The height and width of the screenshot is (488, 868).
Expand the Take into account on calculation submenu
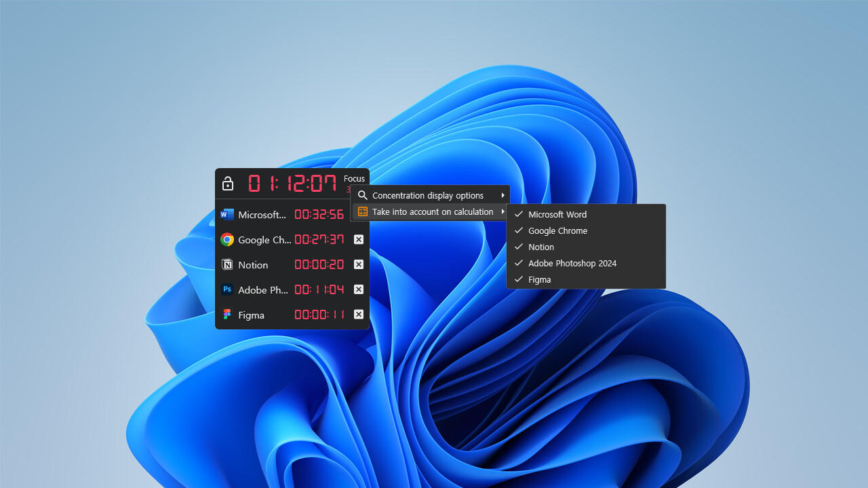(502, 211)
